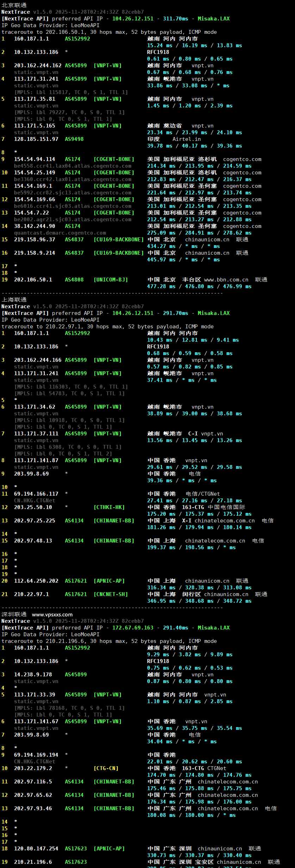
Task: Select hop IP 154.54.25.149
Action: (x=34, y=173)
